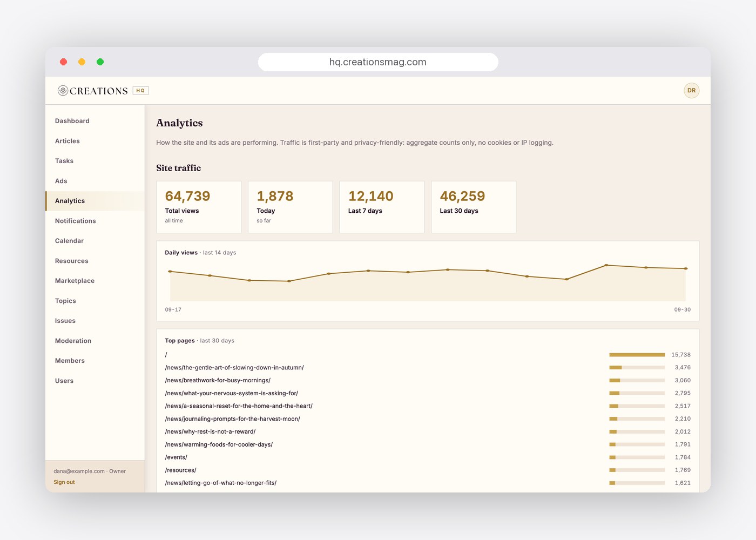756x540 pixels.
Task: Click dana@example.com Owner account text
Action: pos(90,471)
